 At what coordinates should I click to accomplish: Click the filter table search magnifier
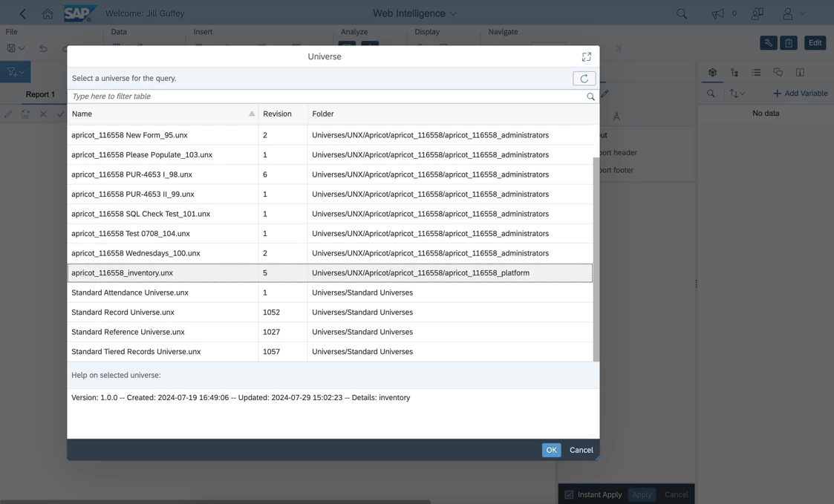[x=590, y=96]
